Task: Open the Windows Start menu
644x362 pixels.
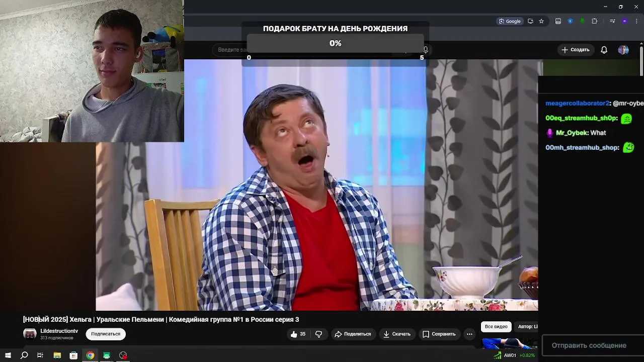Action: click(8, 355)
